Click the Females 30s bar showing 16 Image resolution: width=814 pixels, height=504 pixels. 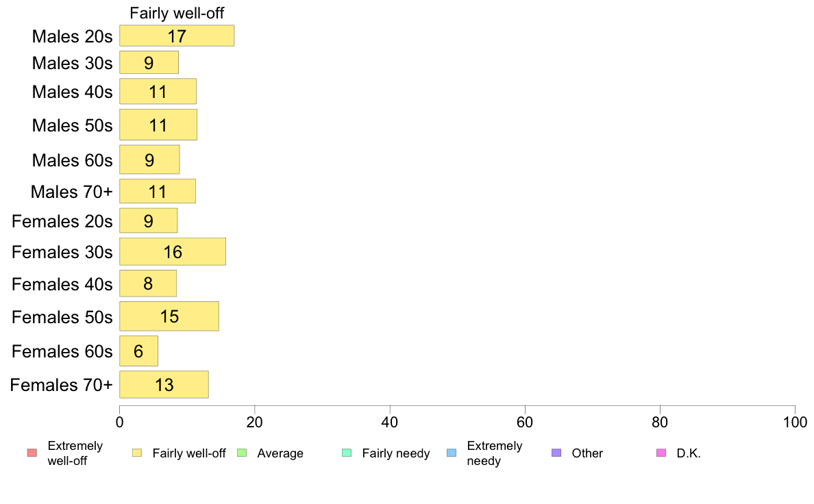pos(173,252)
